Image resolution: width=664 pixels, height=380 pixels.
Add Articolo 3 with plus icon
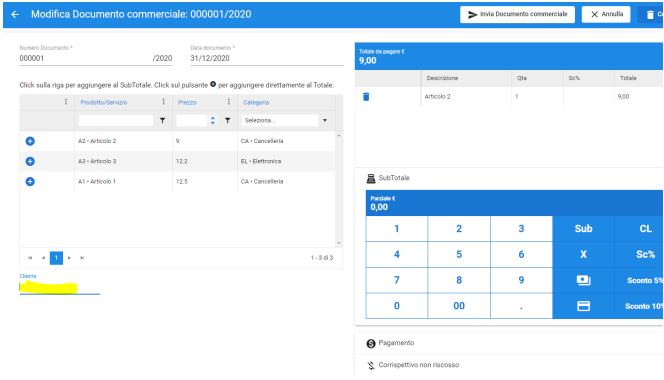point(30,161)
